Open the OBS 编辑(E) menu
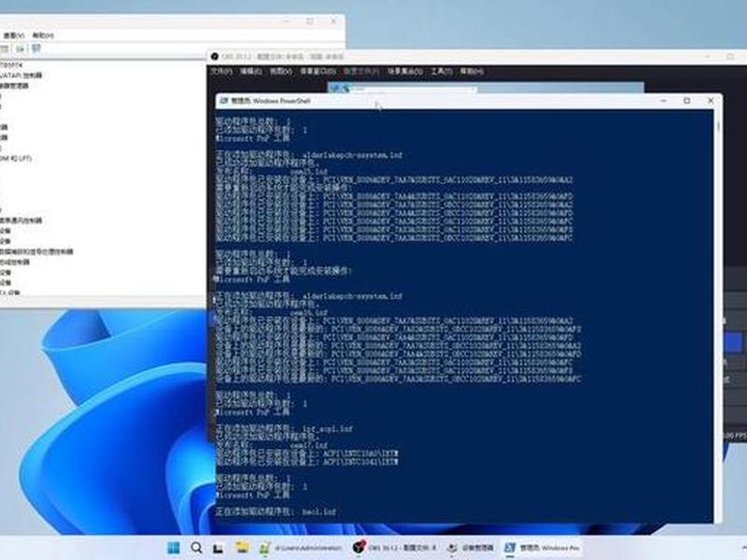The image size is (747, 560). pos(250,72)
